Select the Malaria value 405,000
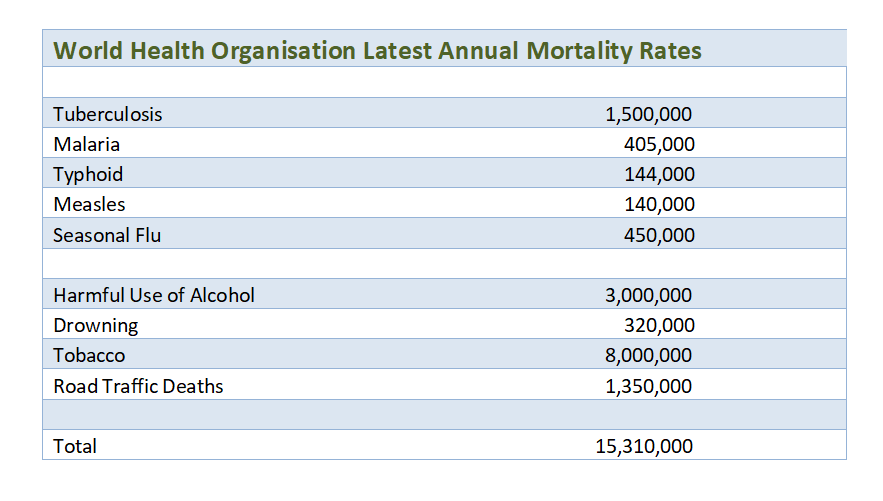This screenshot has height=501, width=883. tap(659, 145)
